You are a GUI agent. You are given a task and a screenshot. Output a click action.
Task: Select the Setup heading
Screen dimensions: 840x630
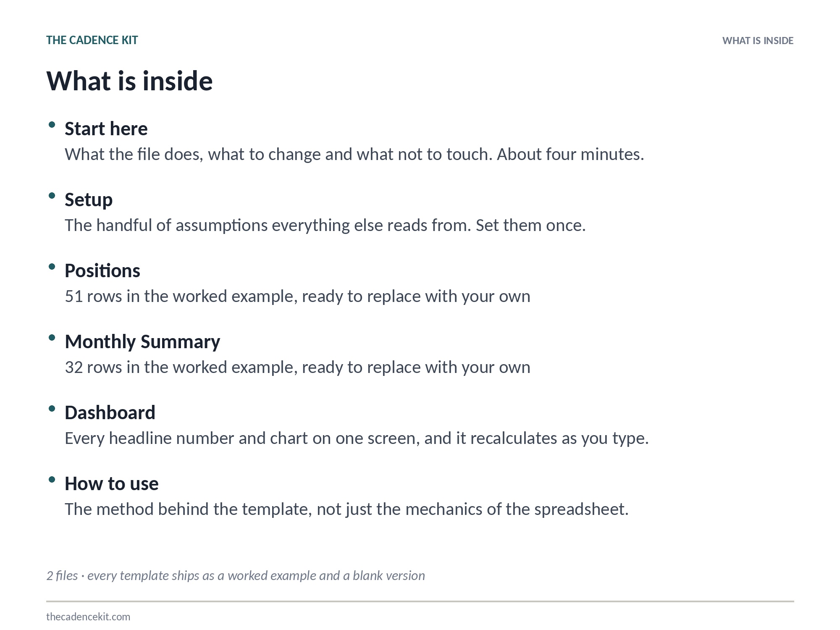tap(89, 200)
